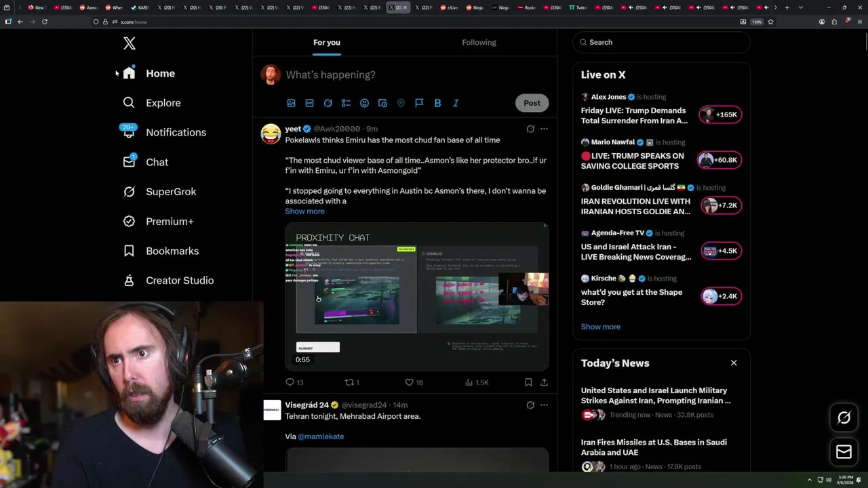Click the X logo in sidebar
868x488 pixels.
[x=129, y=43]
